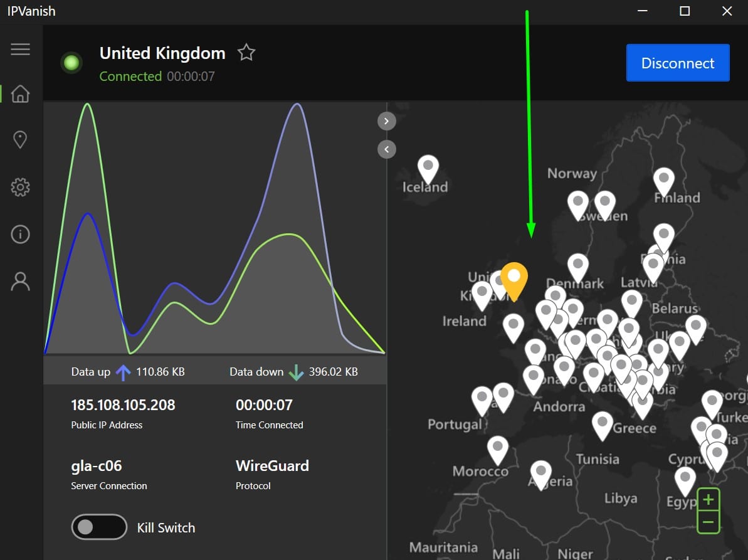Select the Greece server pin on map
This screenshot has width=748, height=560.
coord(602,426)
